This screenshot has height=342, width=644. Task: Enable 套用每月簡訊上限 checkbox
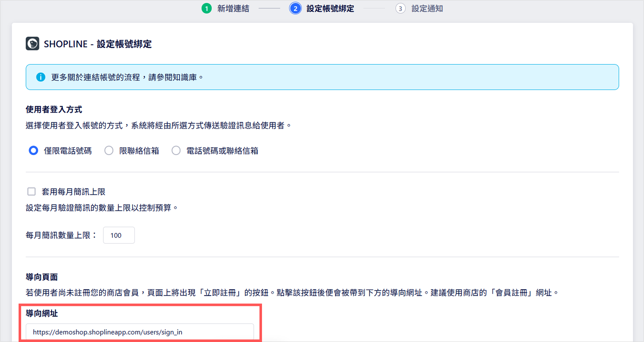(32, 192)
